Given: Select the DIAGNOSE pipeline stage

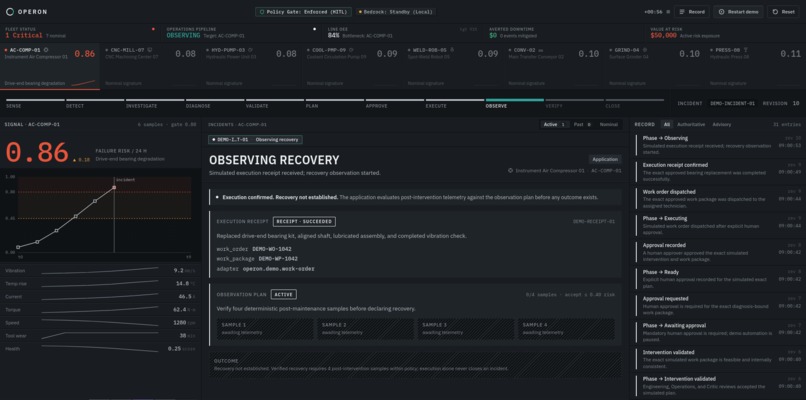Looking at the screenshot, I should pos(215,103).
